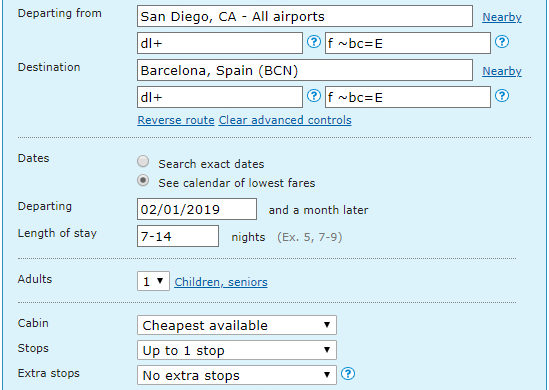Expand the Extra stops dropdown
This screenshot has width=549, height=390.
point(237,375)
